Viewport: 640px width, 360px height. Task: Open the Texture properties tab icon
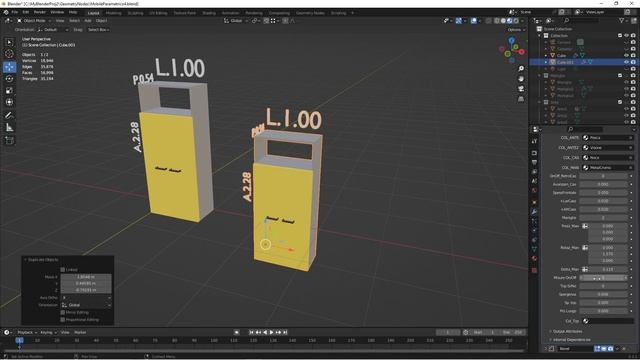pyautogui.click(x=534, y=270)
